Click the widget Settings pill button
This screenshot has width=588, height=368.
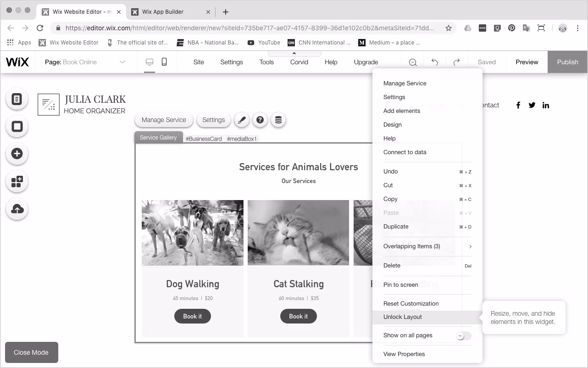click(214, 120)
